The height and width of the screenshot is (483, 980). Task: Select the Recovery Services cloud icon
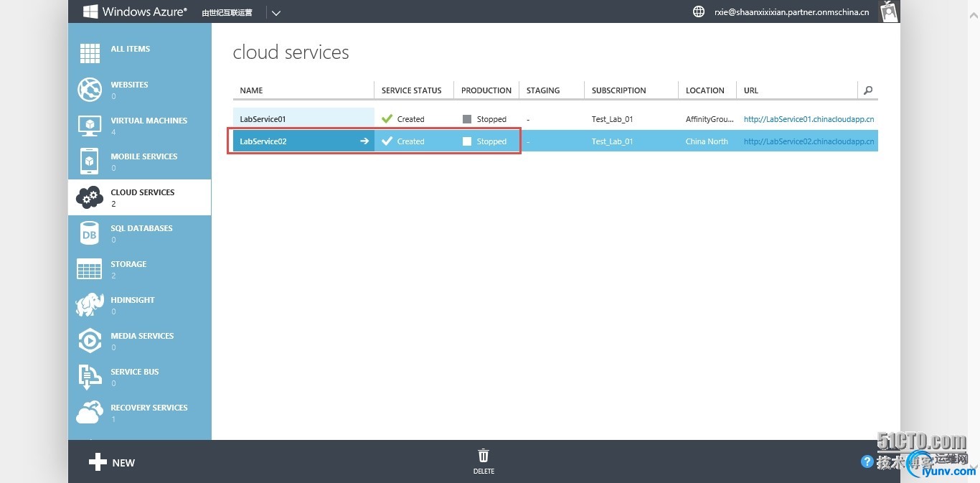[90, 412]
